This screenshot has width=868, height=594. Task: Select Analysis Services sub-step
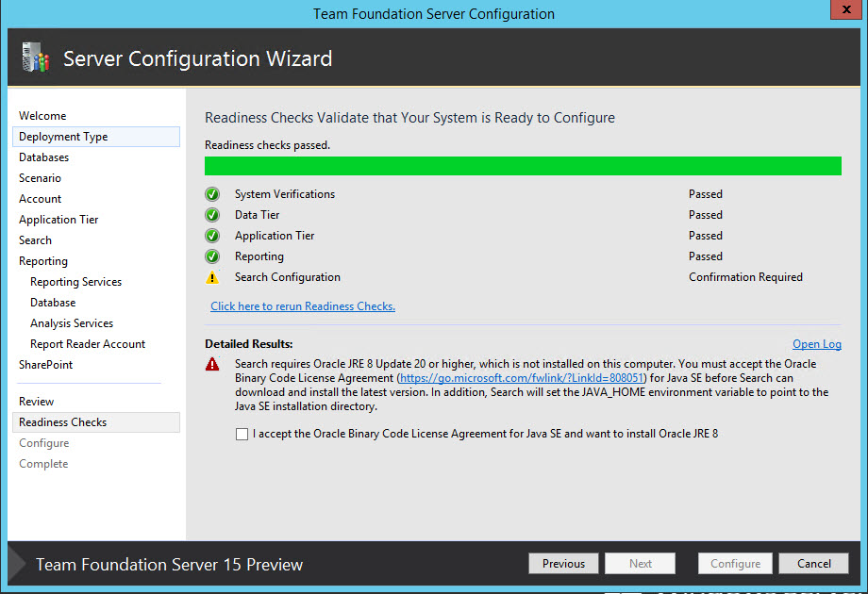pos(72,323)
